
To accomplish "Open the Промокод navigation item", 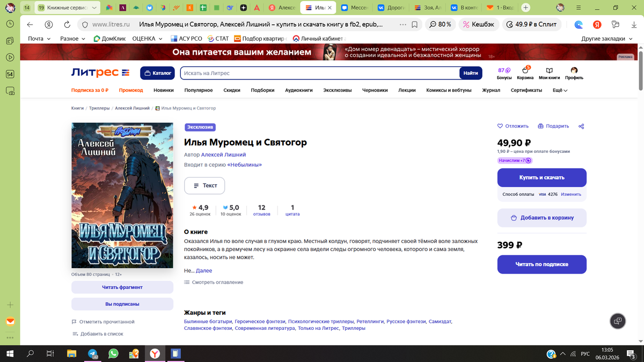I will pyautogui.click(x=131, y=90).
